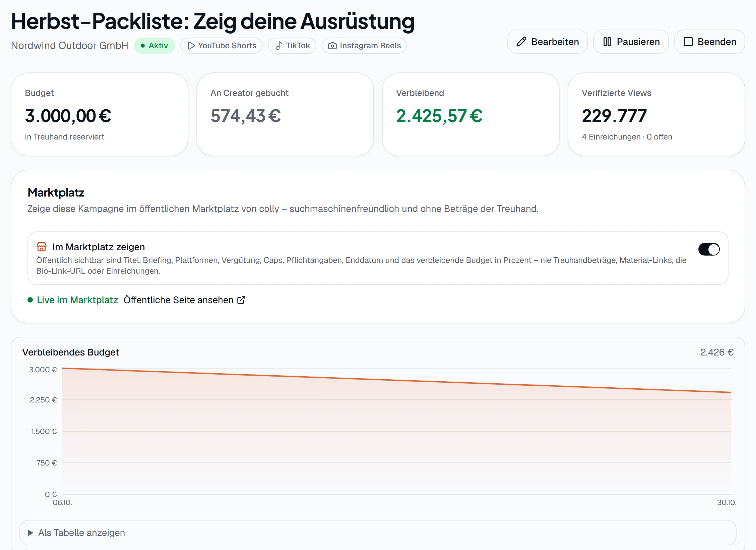
Task: Click the Verbleibendes Budget chart title
Action: [71, 352]
